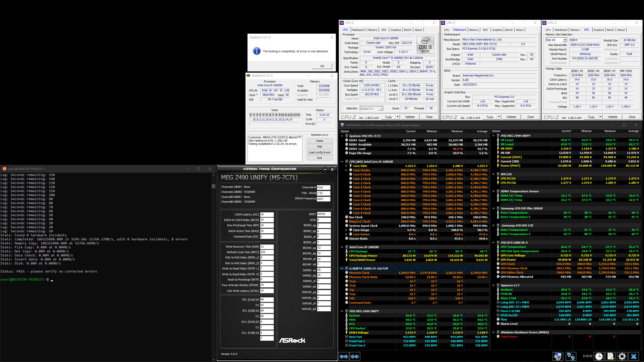Click CAS# Latency (tCL) field in ASRock configurator
The height and width of the screenshot is (362, 644).
267,214
